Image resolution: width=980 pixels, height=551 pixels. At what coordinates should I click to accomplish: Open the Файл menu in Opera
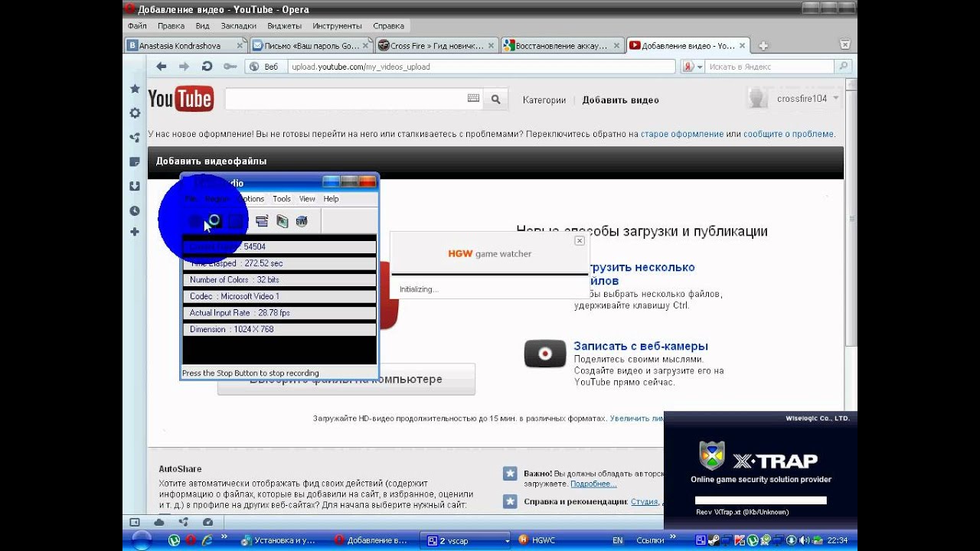[137, 25]
